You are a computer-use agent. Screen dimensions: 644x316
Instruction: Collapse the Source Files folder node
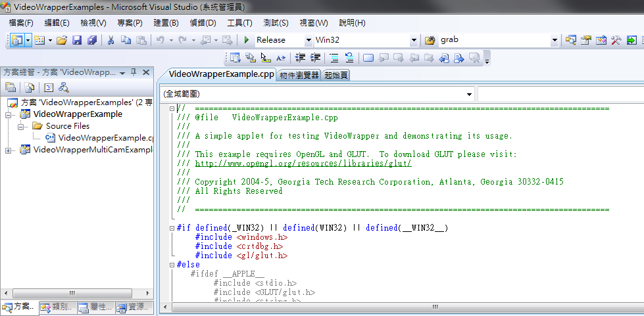pyautogui.click(x=20, y=126)
